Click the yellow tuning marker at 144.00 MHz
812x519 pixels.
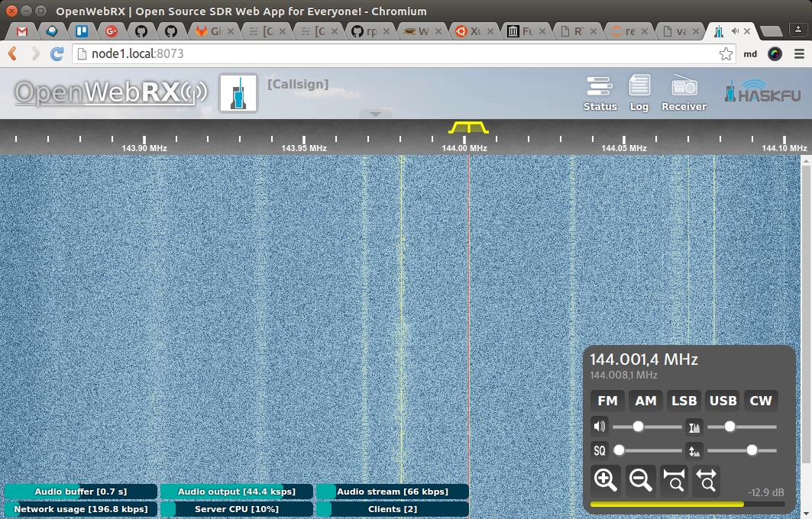click(467, 128)
